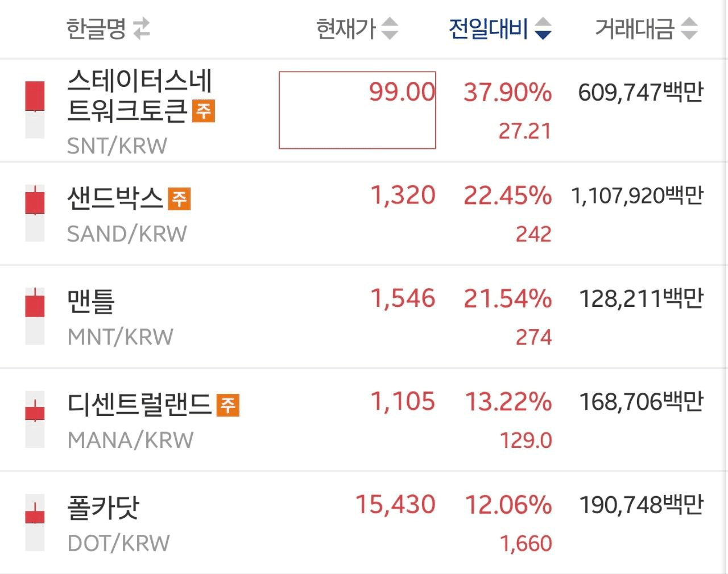
Task: Click the highlighted 99.00 price cell
Action: click(357, 110)
